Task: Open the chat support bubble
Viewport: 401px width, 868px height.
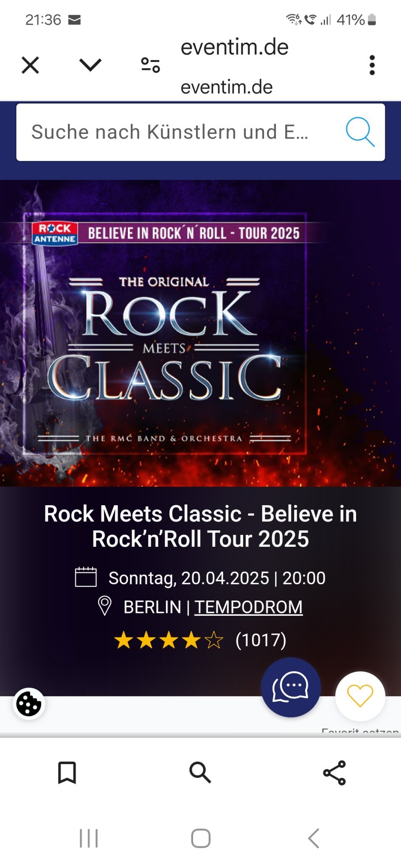Action: [x=291, y=687]
